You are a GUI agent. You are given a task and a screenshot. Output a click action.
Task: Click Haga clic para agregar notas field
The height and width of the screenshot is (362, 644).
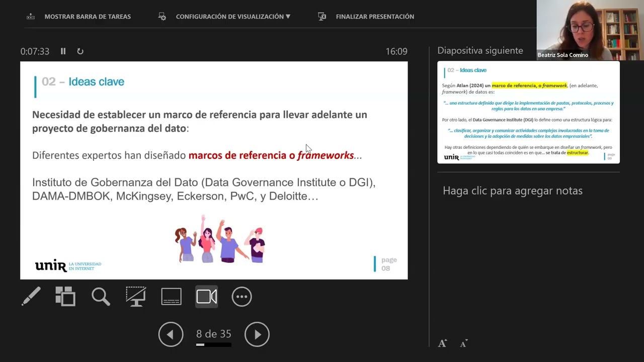click(513, 191)
